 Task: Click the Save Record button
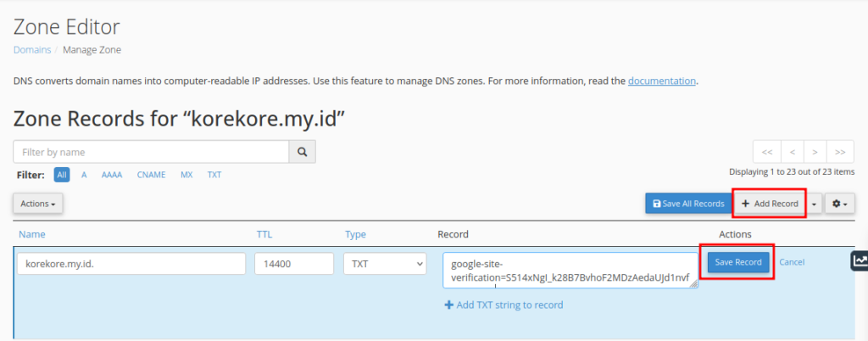[738, 262]
